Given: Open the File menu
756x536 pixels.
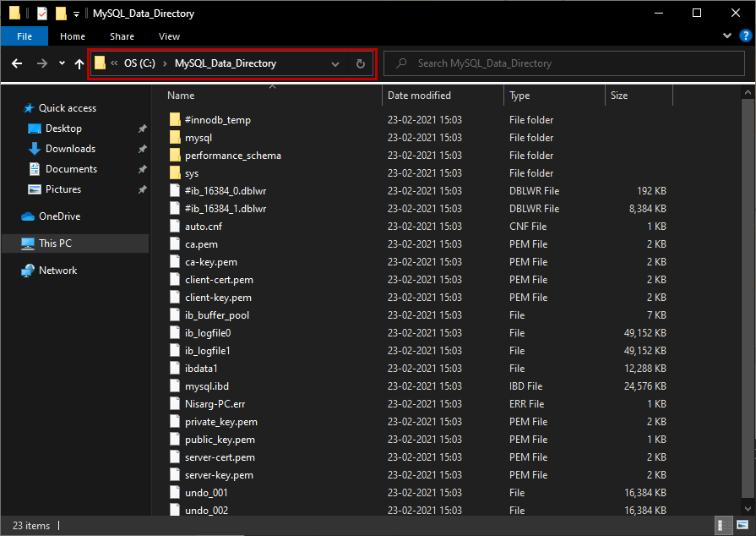Looking at the screenshot, I should click(24, 36).
